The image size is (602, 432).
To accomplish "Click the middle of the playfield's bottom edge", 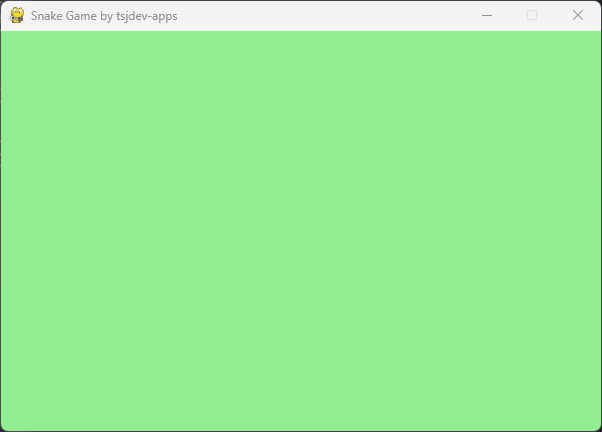I will [301, 427].
